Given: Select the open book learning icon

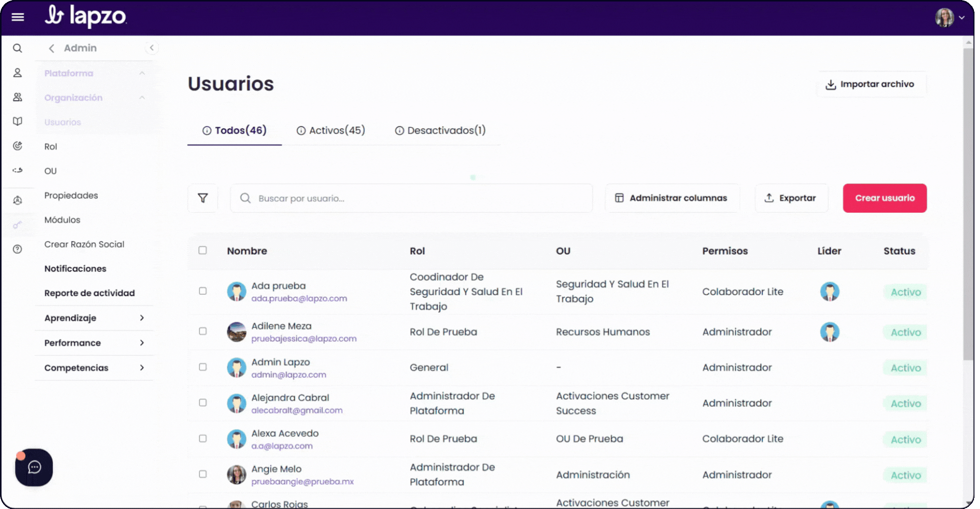Looking at the screenshot, I should (x=18, y=121).
